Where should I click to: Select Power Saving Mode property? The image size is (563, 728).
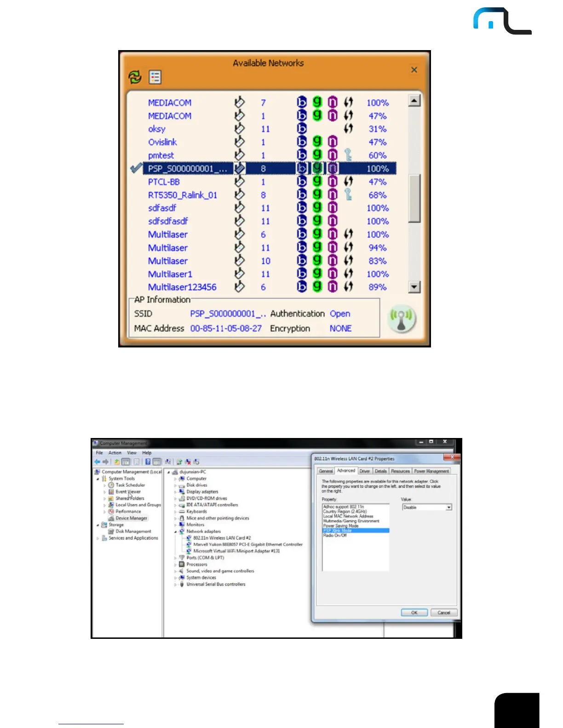[356, 526]
